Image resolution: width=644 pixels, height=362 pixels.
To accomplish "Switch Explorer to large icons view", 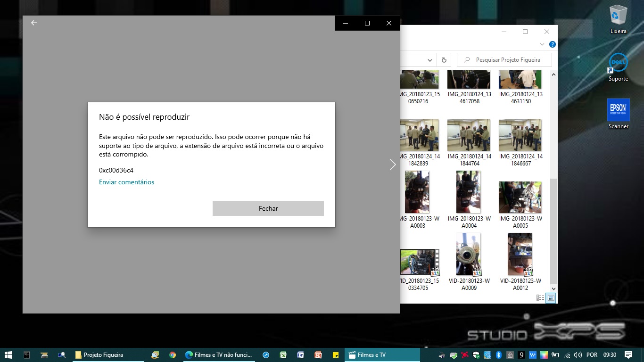I will point(551,298).
